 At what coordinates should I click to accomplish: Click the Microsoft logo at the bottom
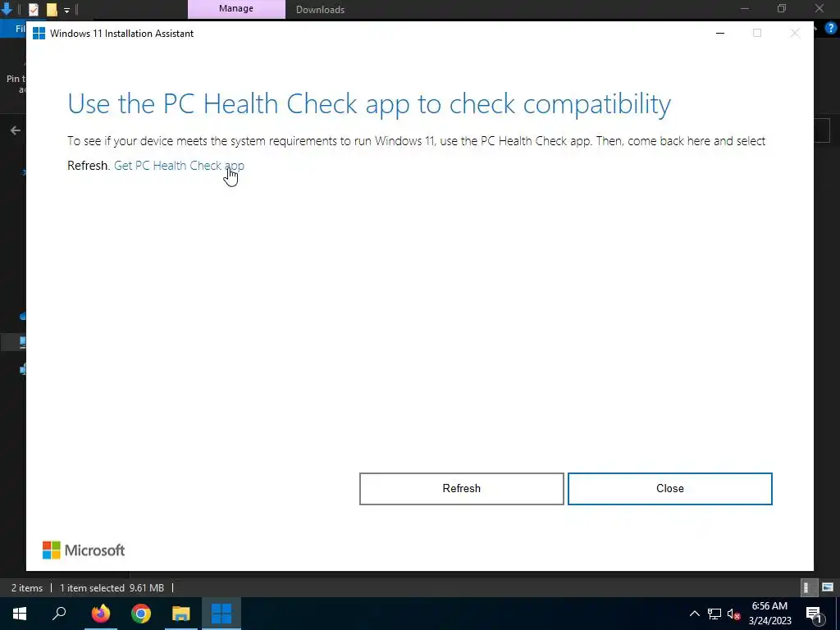(x=84, y=550)
